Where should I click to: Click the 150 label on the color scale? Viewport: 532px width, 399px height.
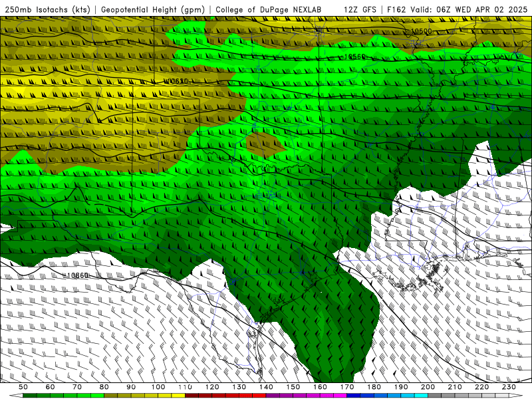tap(293, 387)
